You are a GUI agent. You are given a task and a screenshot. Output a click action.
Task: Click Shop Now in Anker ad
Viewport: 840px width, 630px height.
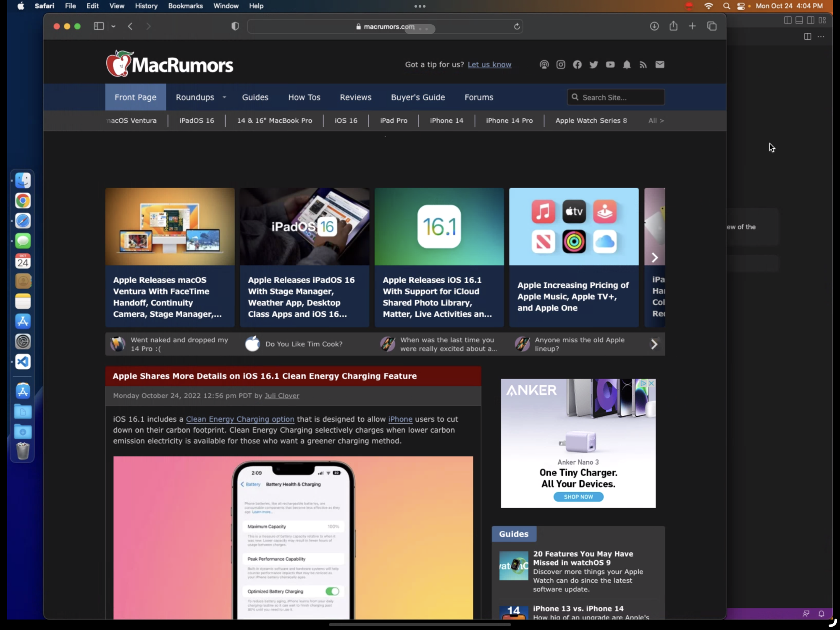pyautogui.click(x=578, y=497)
